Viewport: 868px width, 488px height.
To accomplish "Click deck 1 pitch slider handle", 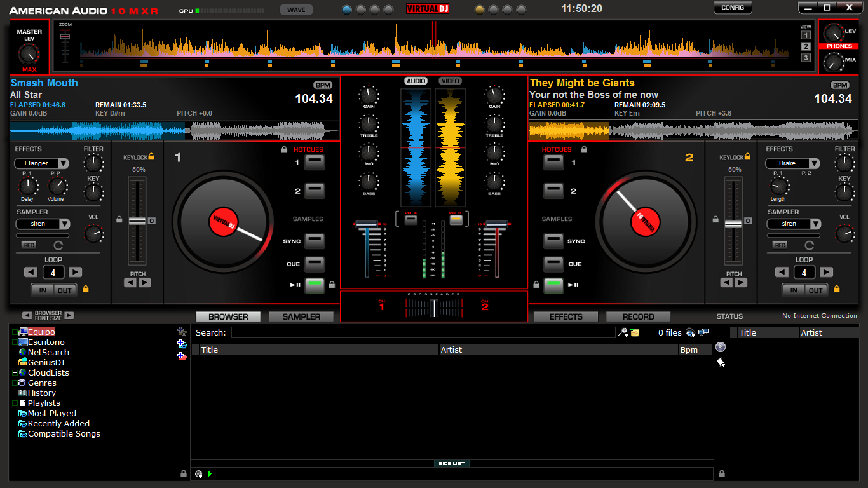I will (x=137, y=221).
